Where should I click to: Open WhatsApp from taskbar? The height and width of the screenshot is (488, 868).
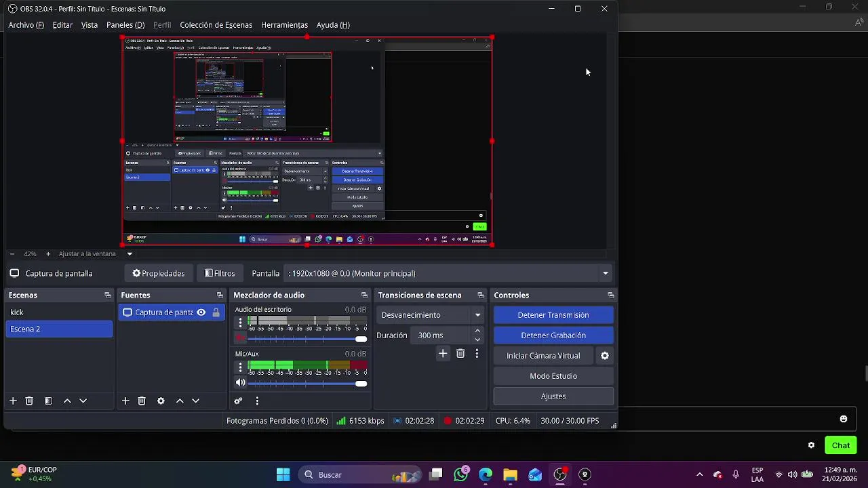tap(461, 474)
